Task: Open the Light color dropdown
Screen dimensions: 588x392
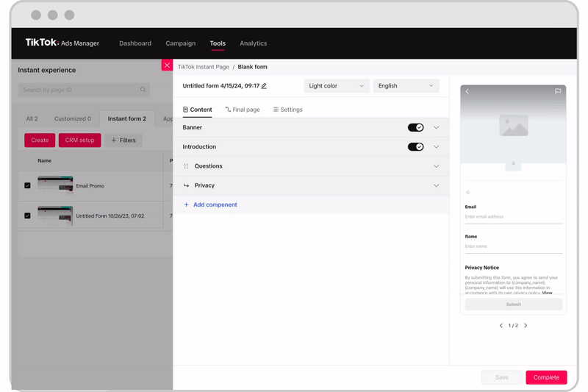Action: tap(337, 86)
